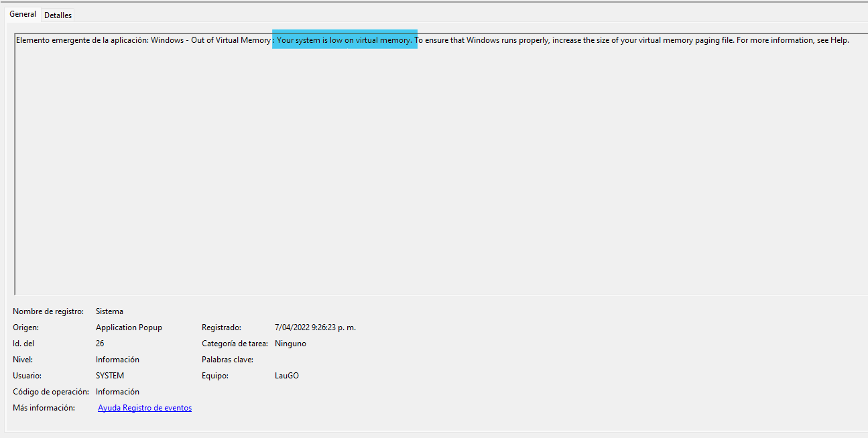Click "Elemento emergente de la aplicación" text
868x438 pixels.
tap(81, 40)
